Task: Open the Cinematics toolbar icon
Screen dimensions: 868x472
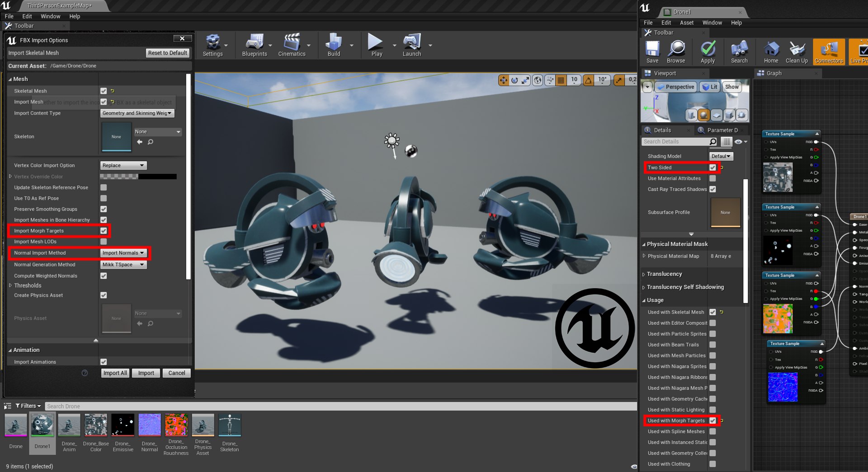Action: pyautogui.click(x=292, y=45)
